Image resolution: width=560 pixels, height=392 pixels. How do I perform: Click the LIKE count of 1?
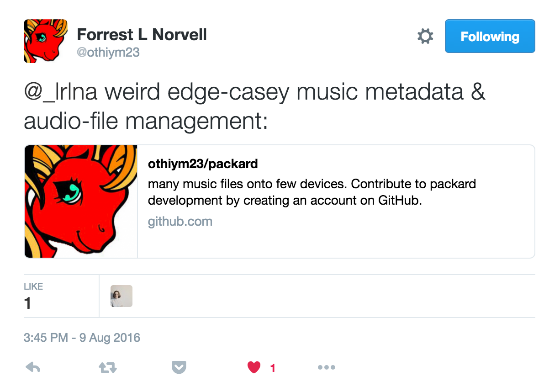point(33,296)
